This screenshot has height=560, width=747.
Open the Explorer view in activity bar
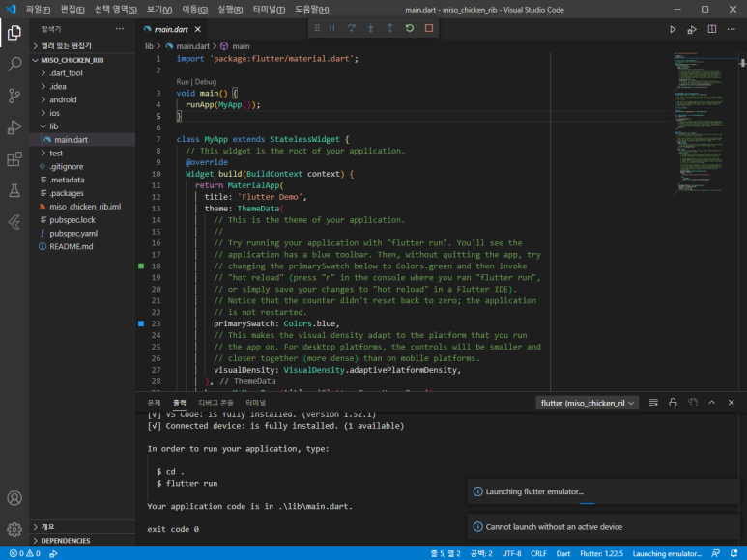[x=14, y=33]
